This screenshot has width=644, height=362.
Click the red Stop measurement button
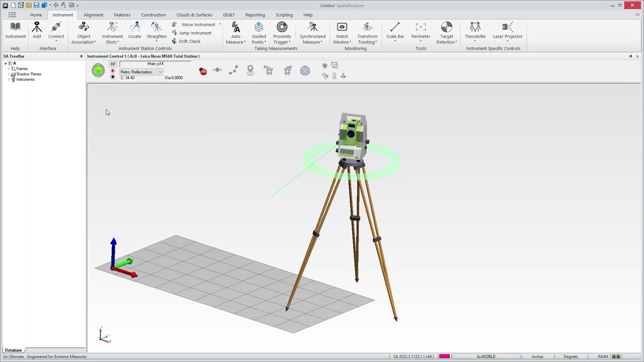tap(203, 71)
